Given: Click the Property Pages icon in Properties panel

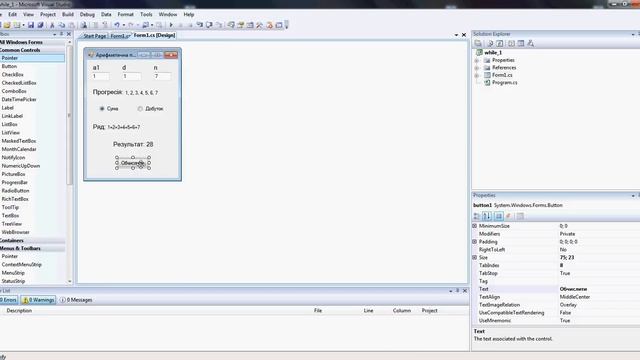Looking at the screenshot, I should point(520,216).
